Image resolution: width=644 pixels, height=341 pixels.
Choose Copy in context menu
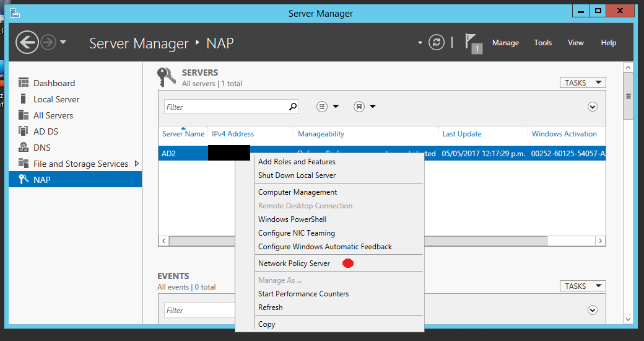pos(266,324)
